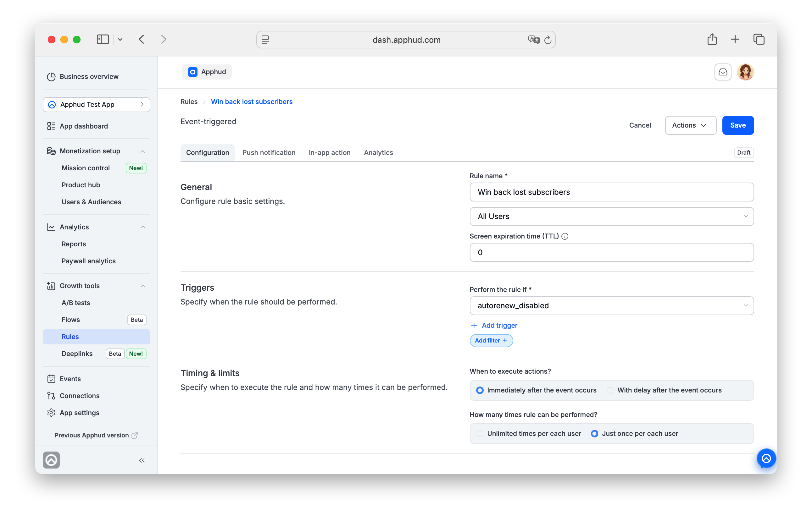This screenshot has height=521, width=812.
Task: Click the Connections icon
Action: (51, 396)
